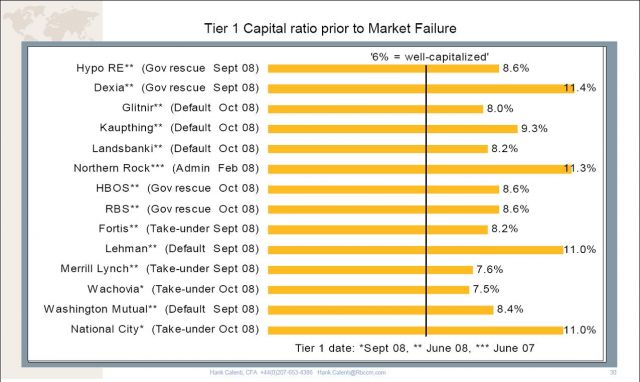The image size is (640, 382).
Task: Select the Landsbanki 8.2% value
Action: coord(504,148)
